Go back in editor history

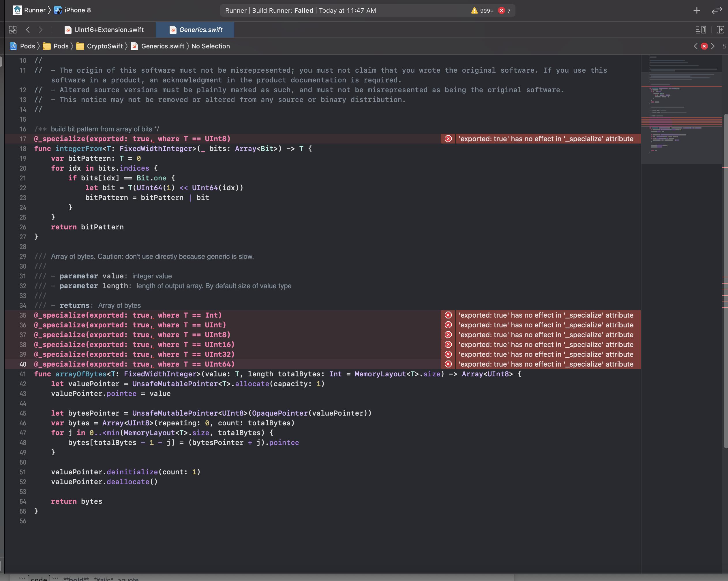coord(28,30)
